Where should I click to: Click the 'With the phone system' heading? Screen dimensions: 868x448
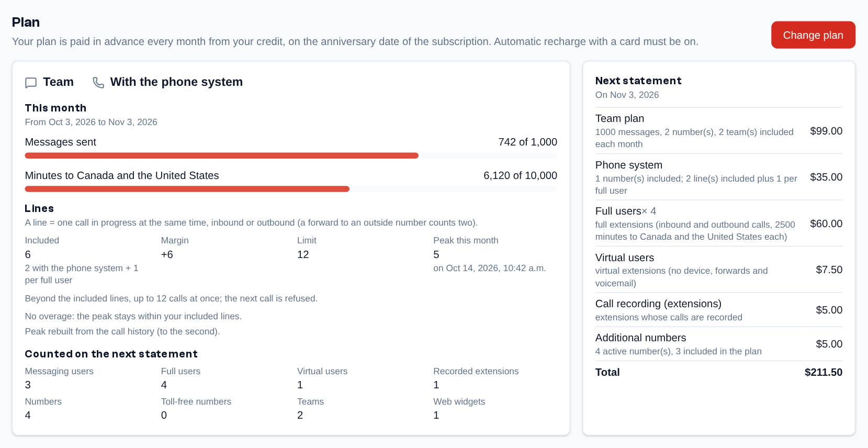click(x=176, y=82)
